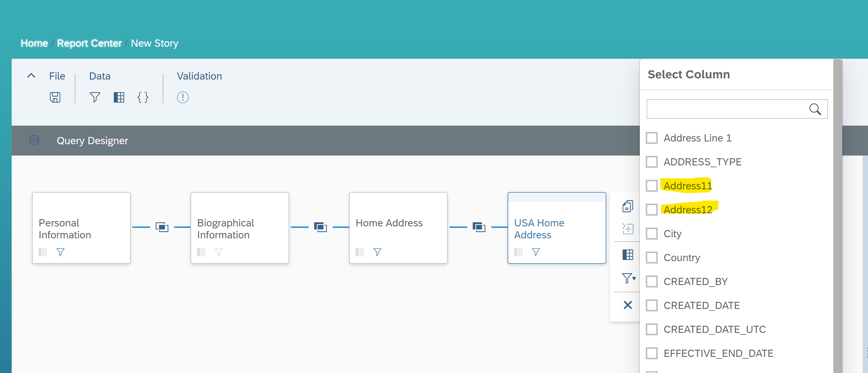Check the CREATED_DATE checkbox
Screen dimensions: 868x373
coord(652,305)
